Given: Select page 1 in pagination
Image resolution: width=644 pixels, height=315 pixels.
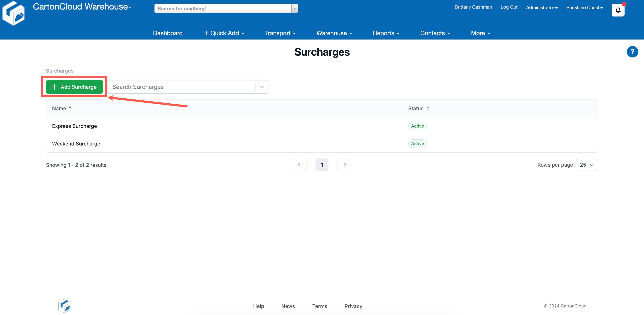Looking at the screenshot, I should pos(322,165).
